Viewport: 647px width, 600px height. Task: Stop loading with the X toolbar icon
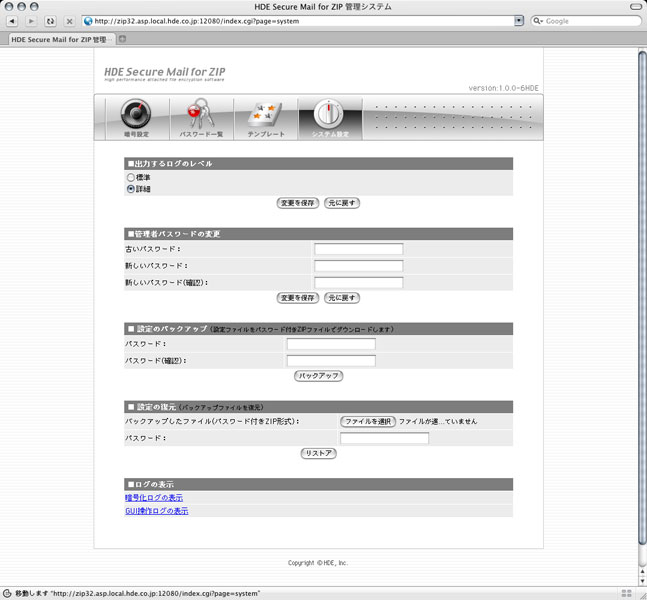[x=69, y=21]
